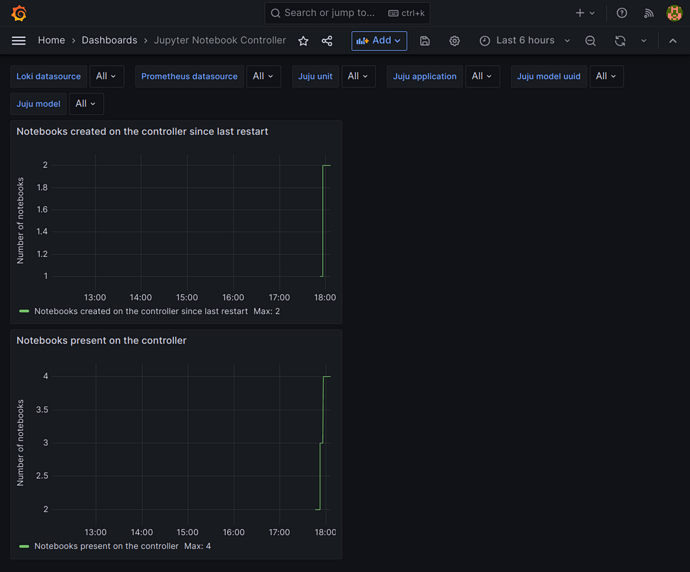This screenshot has height=572, width=690.
Task: Expand the Juju model uuid All dropdown
Action: pos(606,76)
